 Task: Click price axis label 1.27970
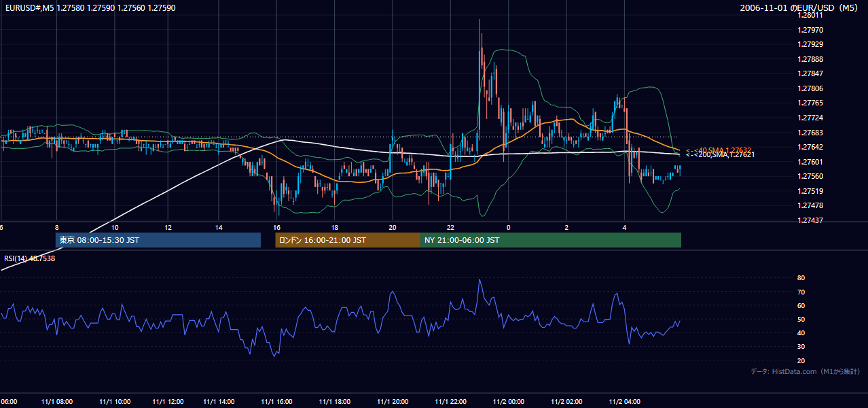(x=810, y=30)
